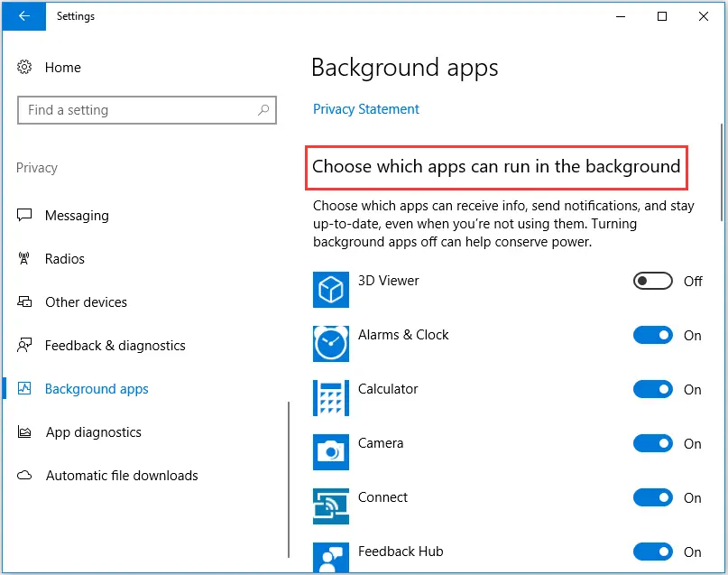
Task: Turn off the Alarms & Clock toggle
Action: point(652,335)
